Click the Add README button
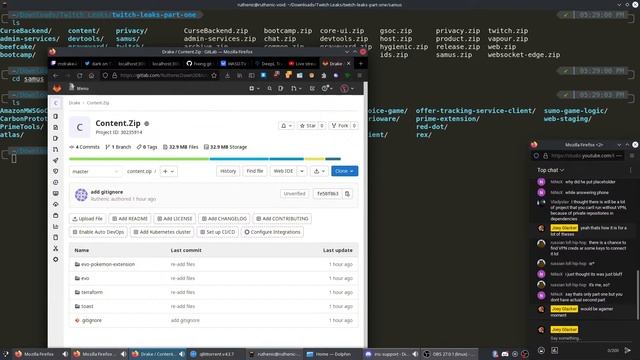 coord(130,219)
